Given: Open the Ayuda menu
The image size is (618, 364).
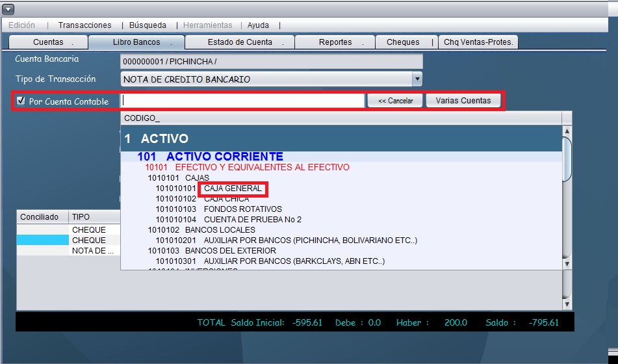Looking at the screenshot, I should 258,25.
